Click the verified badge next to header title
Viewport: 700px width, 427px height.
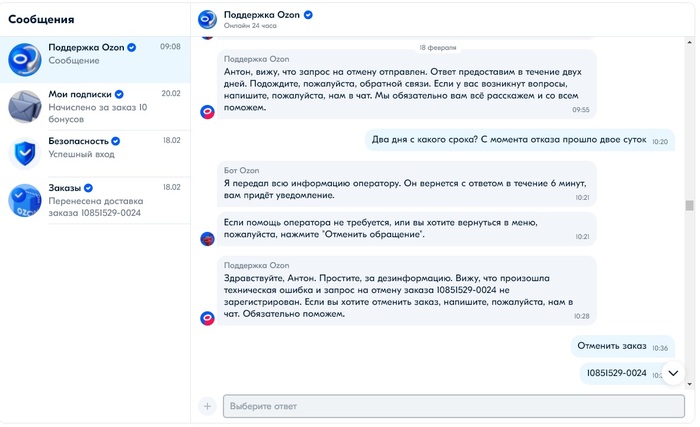coord(309,15)
